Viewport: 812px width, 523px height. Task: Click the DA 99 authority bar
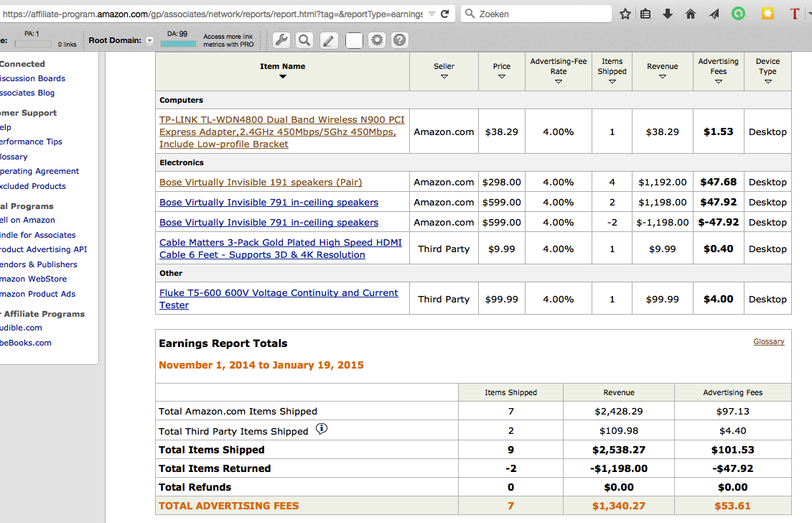179,44
